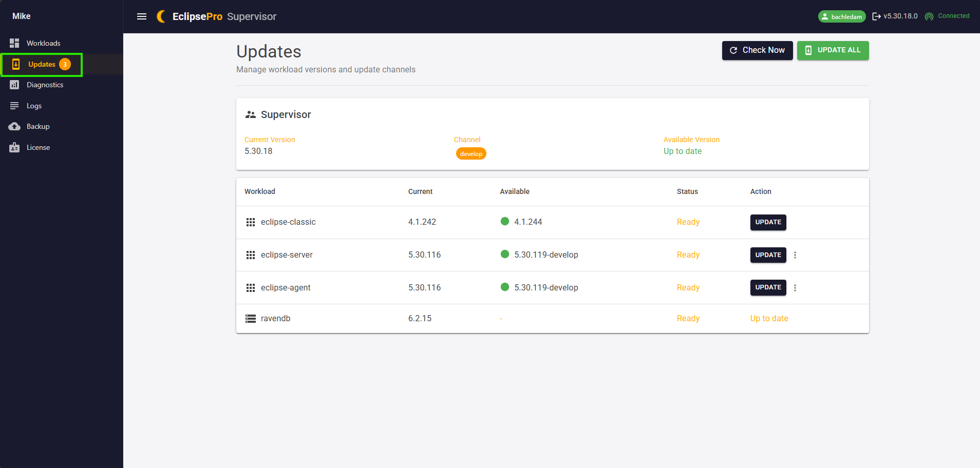This screenshot has height=468, width=980.
Task: Click the Workloads dashboard icon
Action: point(14,43)
